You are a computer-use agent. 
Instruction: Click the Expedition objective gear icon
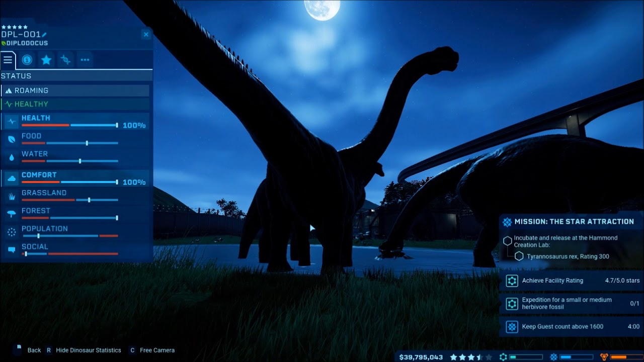click(x=512, y=303)
